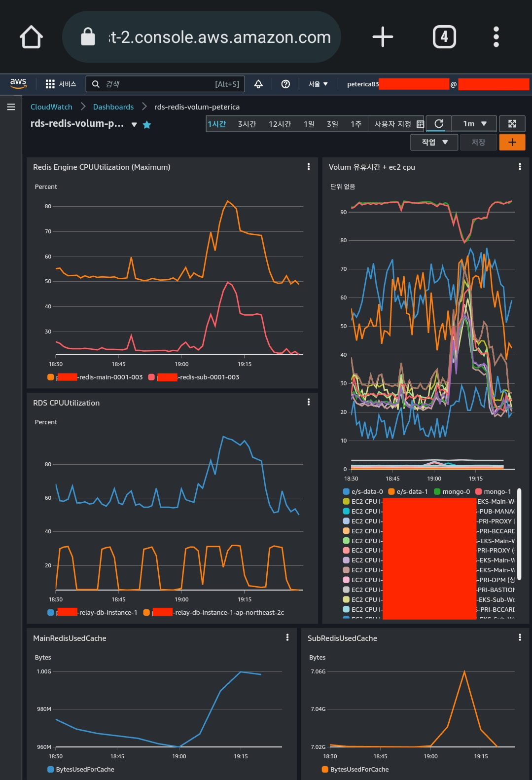Image resolution: width=532 pixels, height=780 pixels.
Task: Toggle EC2 CPU PUB-MANAG legend entry
Action: (429, 511)
